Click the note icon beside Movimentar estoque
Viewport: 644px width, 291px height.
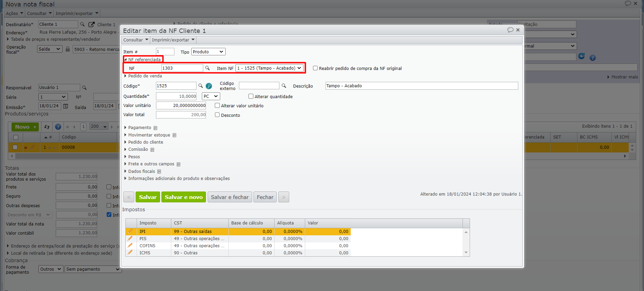[174, 135]
